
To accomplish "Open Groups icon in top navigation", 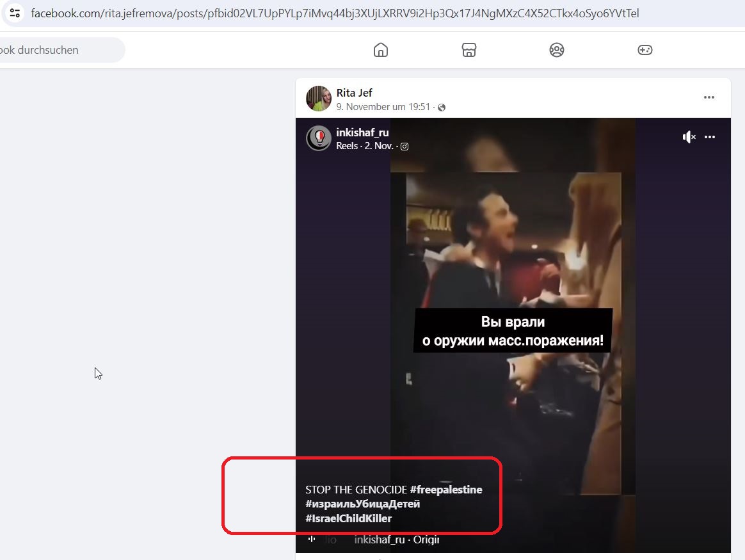I will point(557,50).
